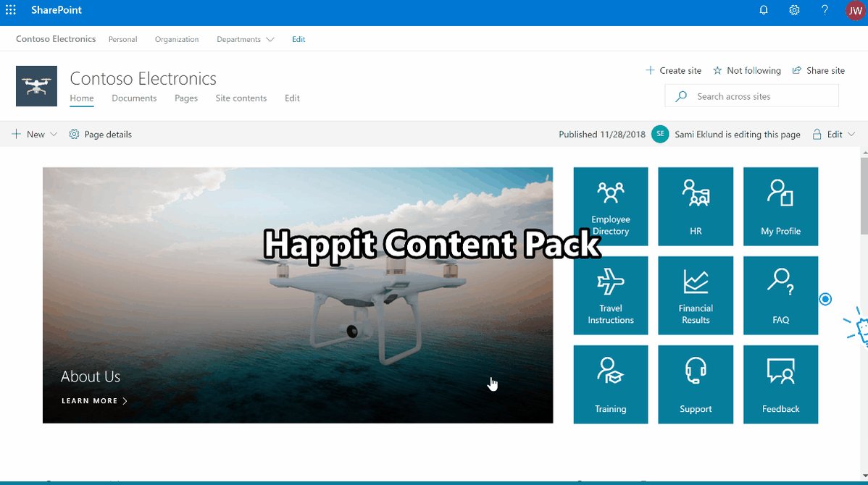Click the help question mark icon
Image resolution: width=868 pixels, height=485 pixels.
825,10
